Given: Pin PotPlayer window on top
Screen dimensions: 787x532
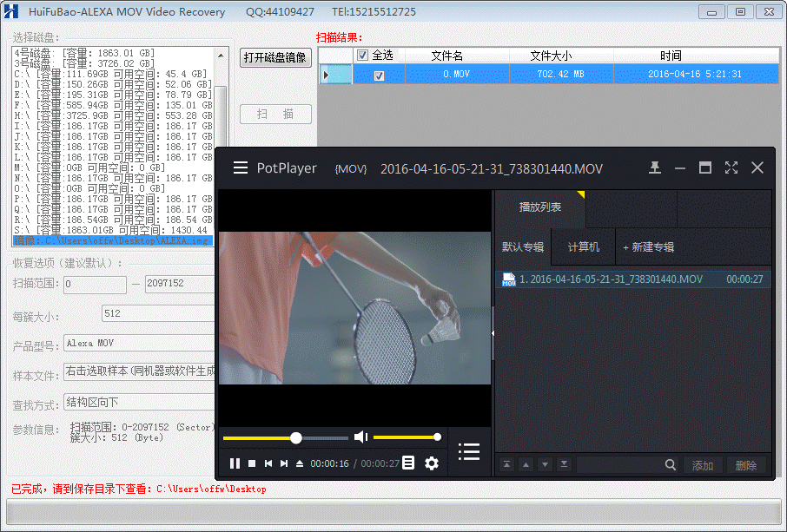Looking at the screenshot, I should 654,167.
